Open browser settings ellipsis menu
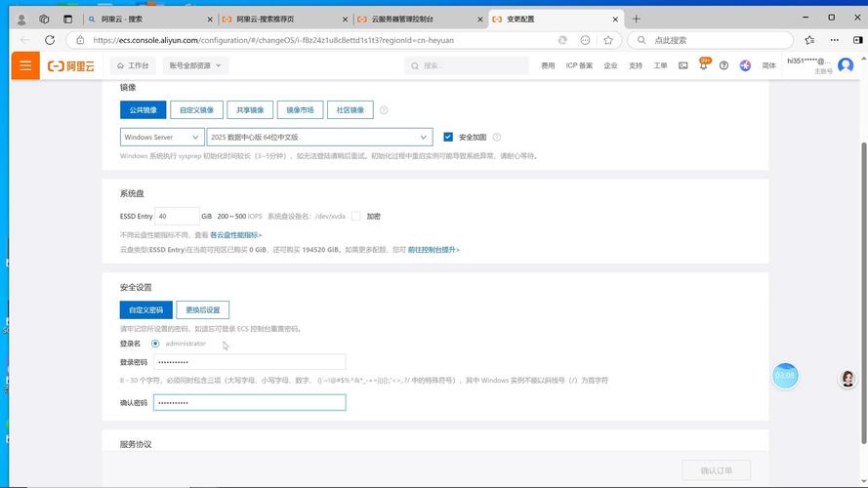This screenshot has height=488, width=868. (834, 40)
